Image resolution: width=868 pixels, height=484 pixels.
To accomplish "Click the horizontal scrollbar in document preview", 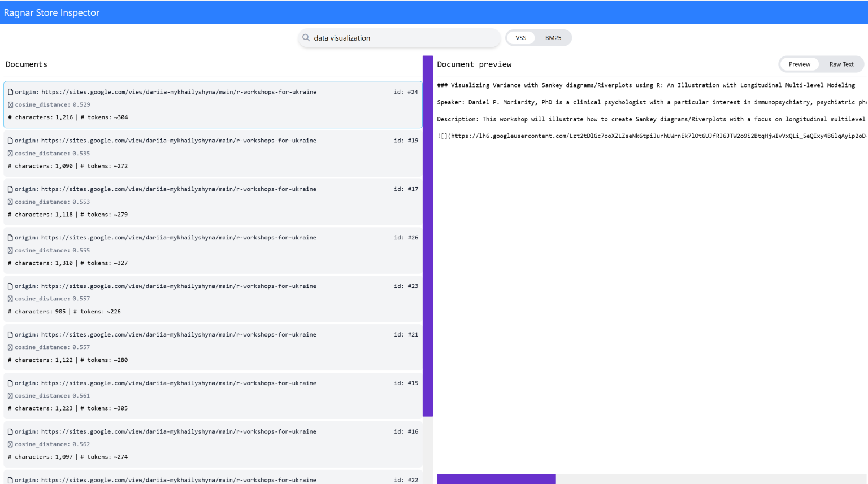I will [496, 479].
